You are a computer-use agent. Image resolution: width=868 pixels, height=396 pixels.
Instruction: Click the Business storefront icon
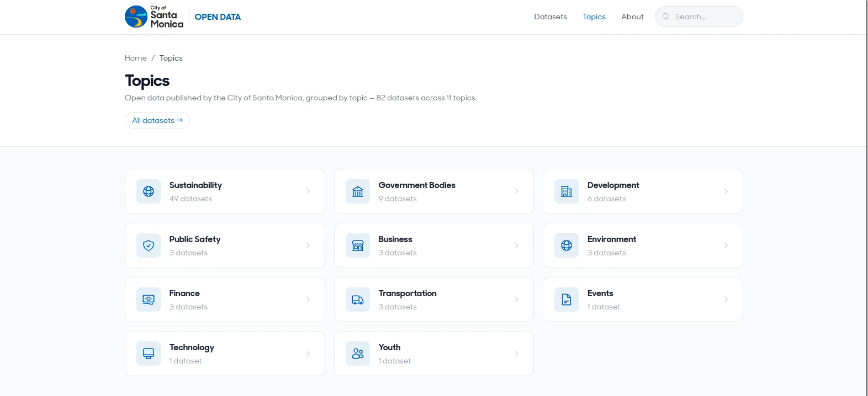(x=358, y=245)
